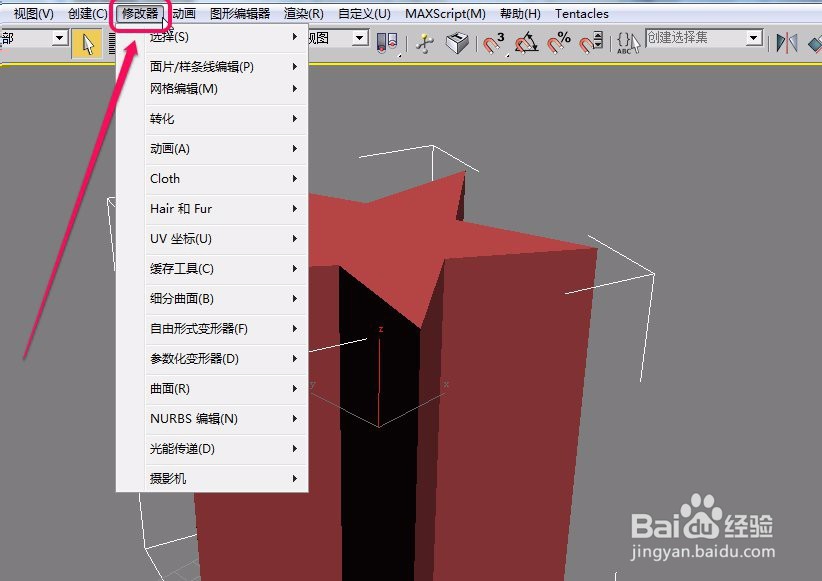Select the Mirror tool on the toolbar
Image resolution: width=822 pixels, height=581 pixels.
coord(789,40)
